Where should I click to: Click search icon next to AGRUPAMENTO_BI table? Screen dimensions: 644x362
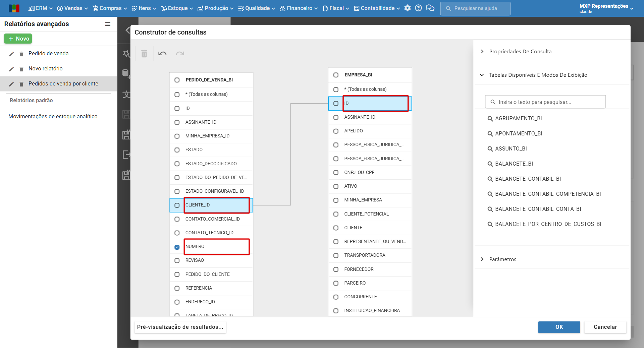490,119
